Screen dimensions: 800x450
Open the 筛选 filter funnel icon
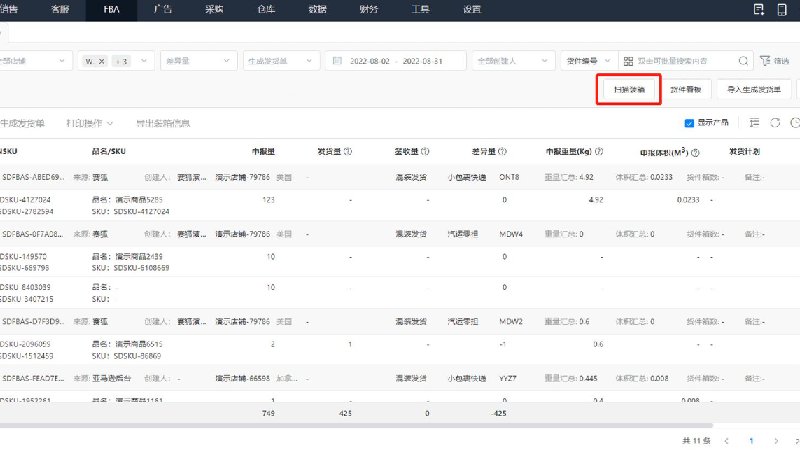click(765, 61)
